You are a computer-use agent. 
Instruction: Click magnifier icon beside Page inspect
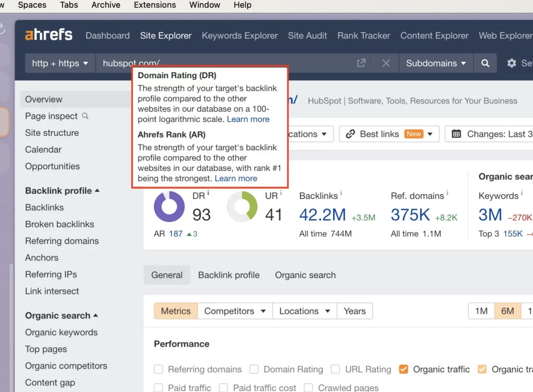click(x=85, y=116)
